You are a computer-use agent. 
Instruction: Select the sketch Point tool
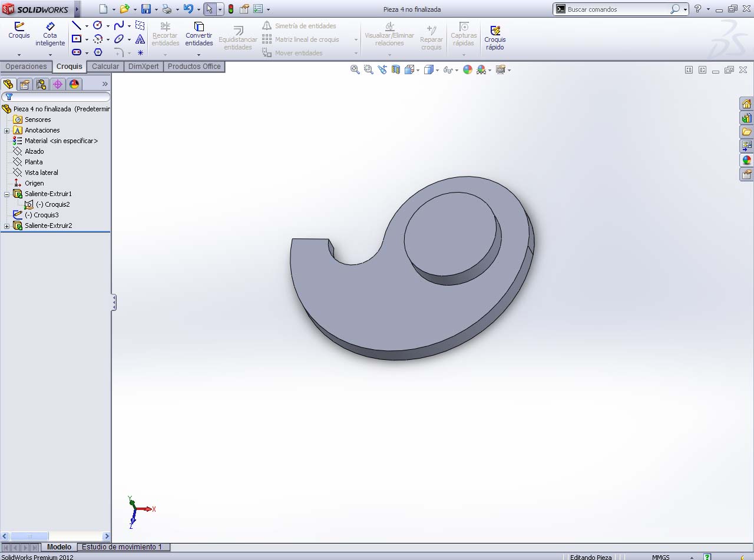tap(140, 52)
